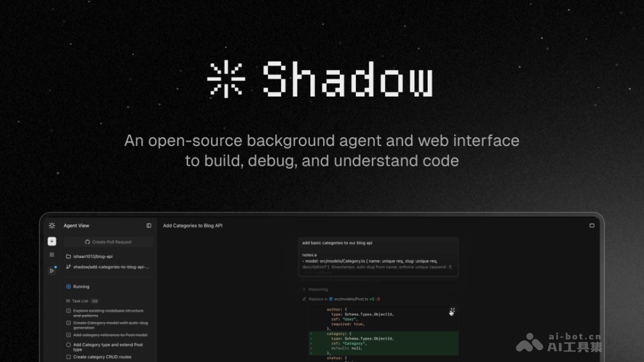The height and width of the screenshot is (362, 644).
Task: Switch to the Agent View panel
Action: click(76, 225)
